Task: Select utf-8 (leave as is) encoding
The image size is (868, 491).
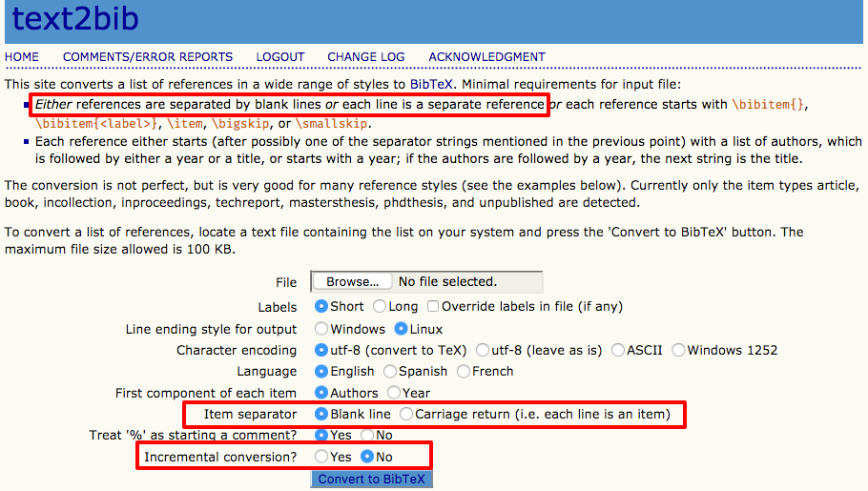Action: (x=483, y=350)
